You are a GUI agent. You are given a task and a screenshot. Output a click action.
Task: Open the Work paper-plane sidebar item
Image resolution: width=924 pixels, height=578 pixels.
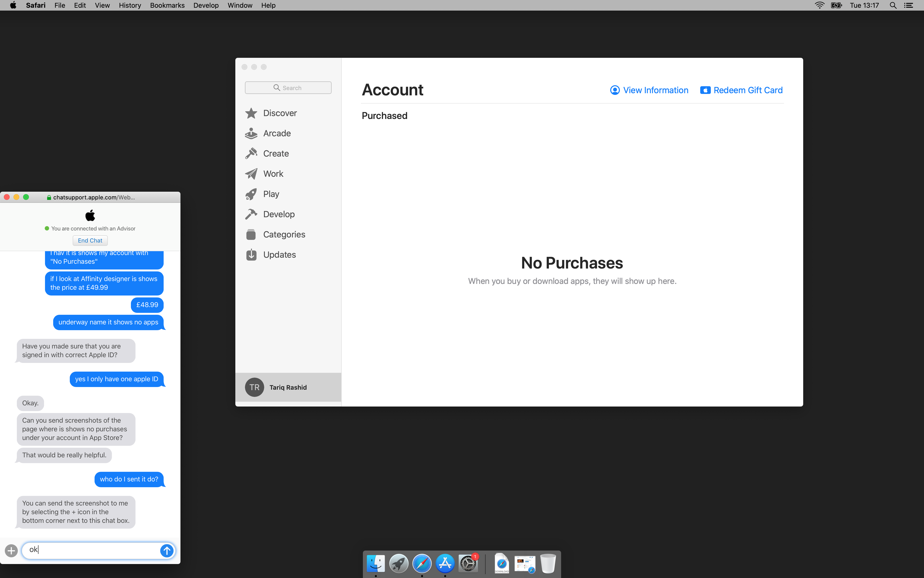[x=264, y=174]
